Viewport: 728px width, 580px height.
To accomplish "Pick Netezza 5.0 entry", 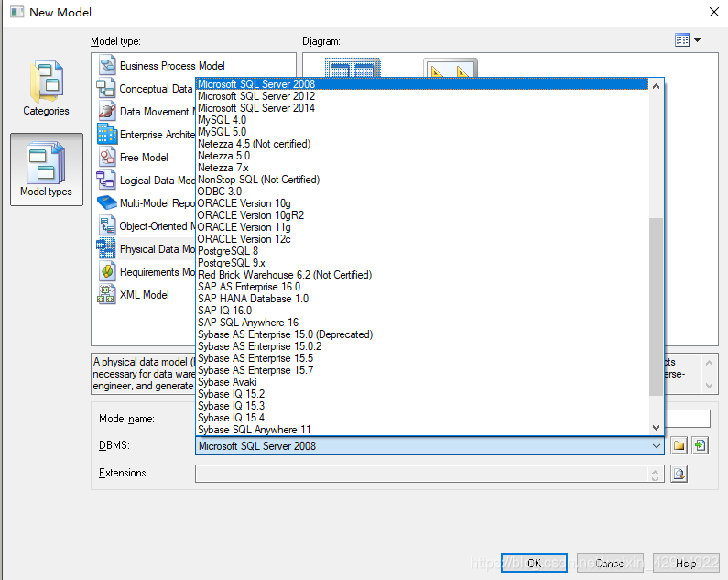I will pos(422,156).
